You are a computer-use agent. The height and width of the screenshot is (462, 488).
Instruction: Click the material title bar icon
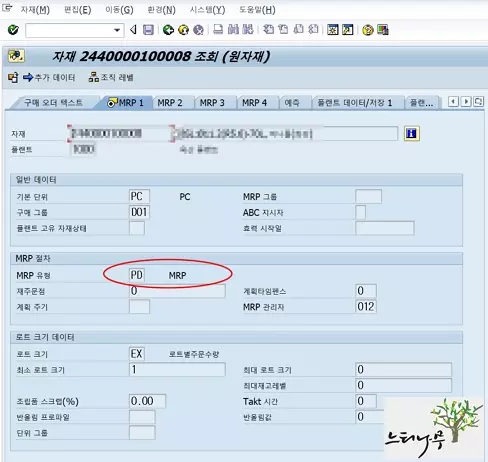(x=16, y=56)
